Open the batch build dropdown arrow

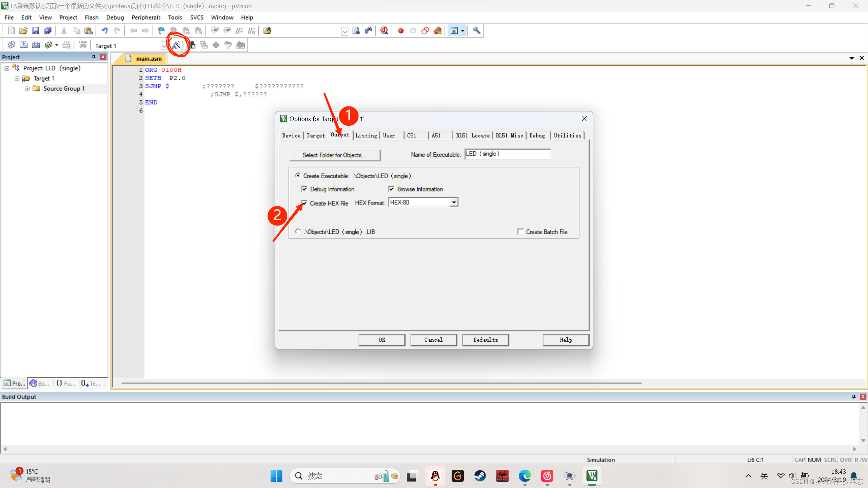[x=57, y=45]
